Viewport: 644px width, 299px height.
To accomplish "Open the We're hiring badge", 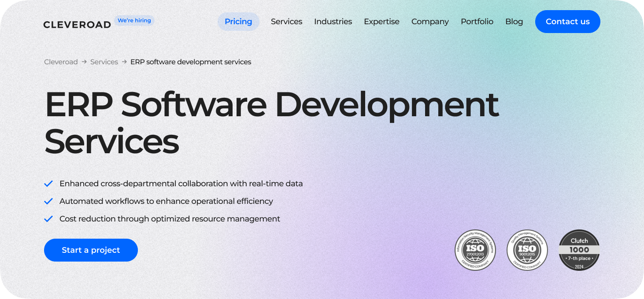I will (x=134, y=20).
